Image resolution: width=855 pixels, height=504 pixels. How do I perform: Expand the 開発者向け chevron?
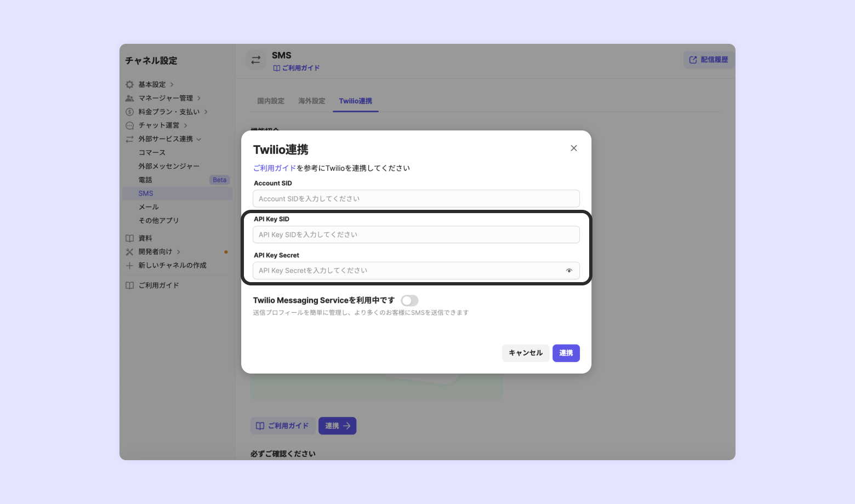179,252
